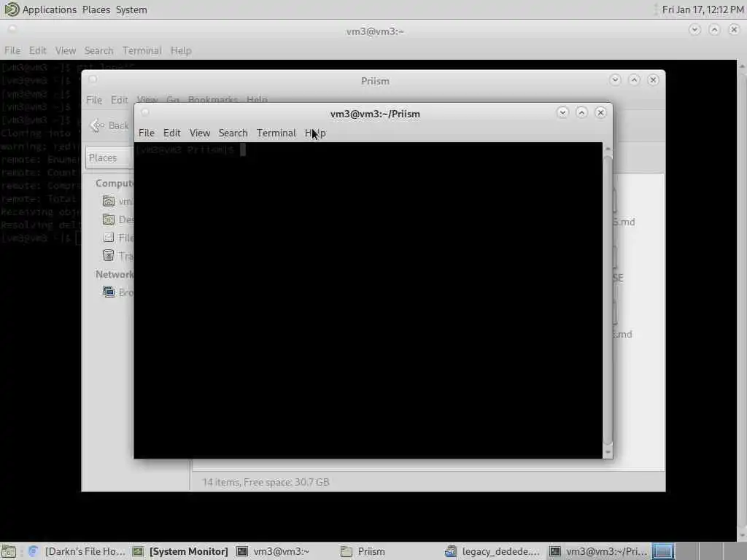This screenshot has width=747, height=560.
Task: Select Browse Network icon in sidebar
Action: (109, 292)
